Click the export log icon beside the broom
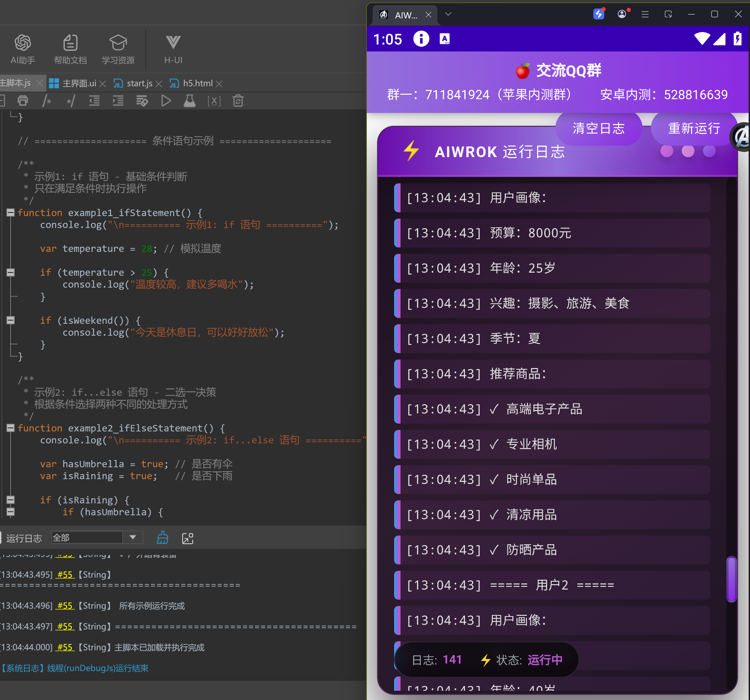This screenshot has width=750, height=700. (187, 538)
